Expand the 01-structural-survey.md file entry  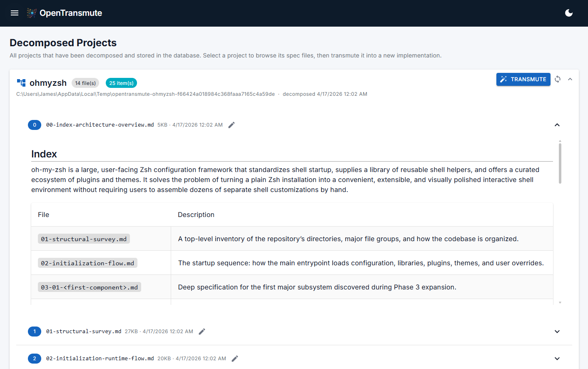pos(557,332)
